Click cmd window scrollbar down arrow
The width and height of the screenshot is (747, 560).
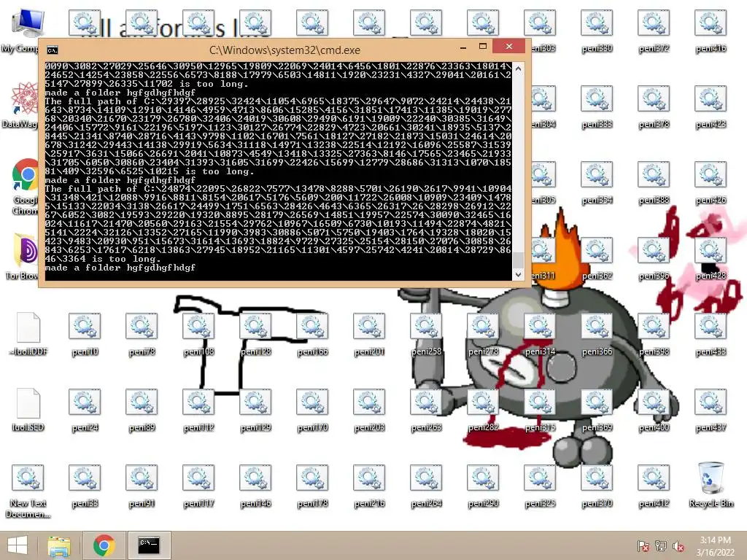[519, 274]
